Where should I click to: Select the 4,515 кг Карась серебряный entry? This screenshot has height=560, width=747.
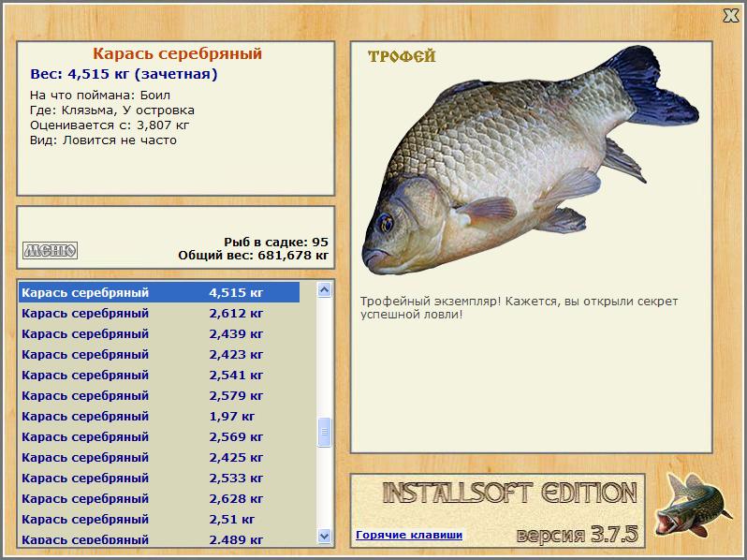[159, 292]
